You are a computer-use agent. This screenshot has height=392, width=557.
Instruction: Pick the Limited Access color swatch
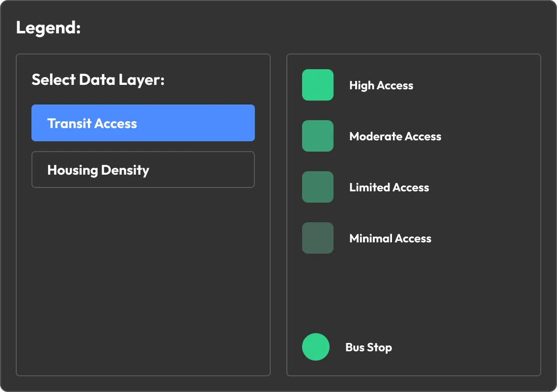pyautogui.click(x=317, y=187)
